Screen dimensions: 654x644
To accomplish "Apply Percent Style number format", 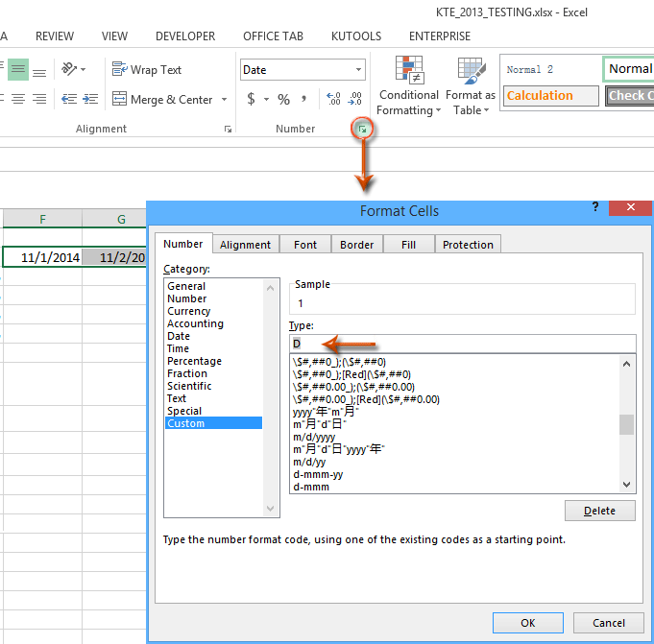I will [283, 99].
